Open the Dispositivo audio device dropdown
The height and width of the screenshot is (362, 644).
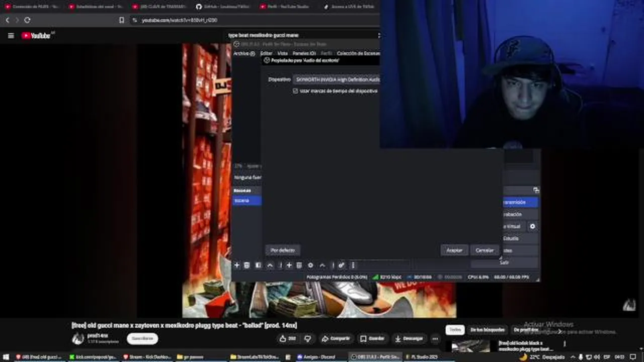336,79
